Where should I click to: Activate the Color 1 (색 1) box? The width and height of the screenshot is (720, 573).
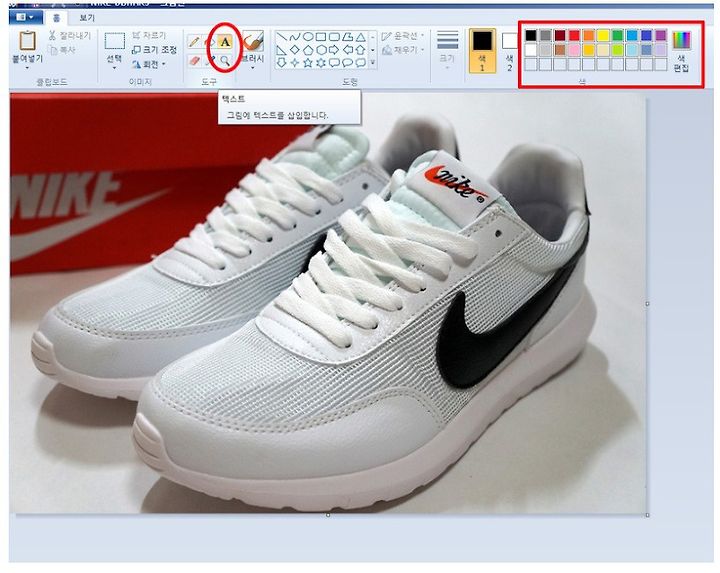click(x=482, y=51)
